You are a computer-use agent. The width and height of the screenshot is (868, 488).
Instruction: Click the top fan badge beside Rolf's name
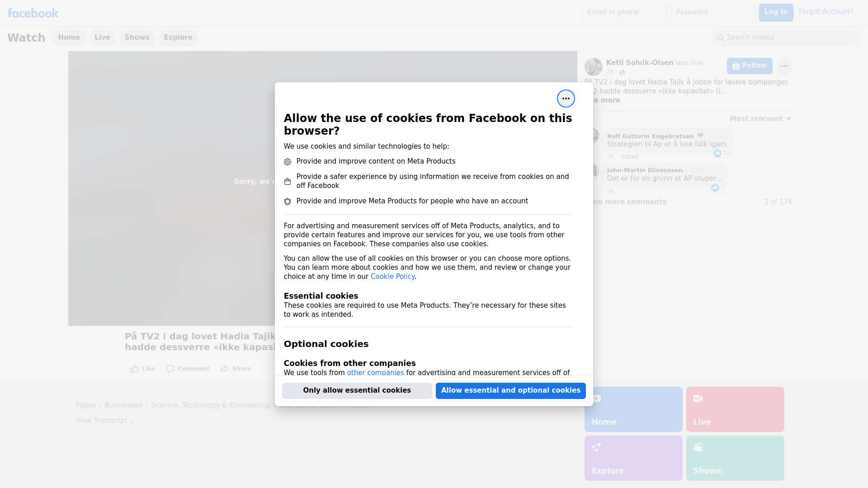700,136
